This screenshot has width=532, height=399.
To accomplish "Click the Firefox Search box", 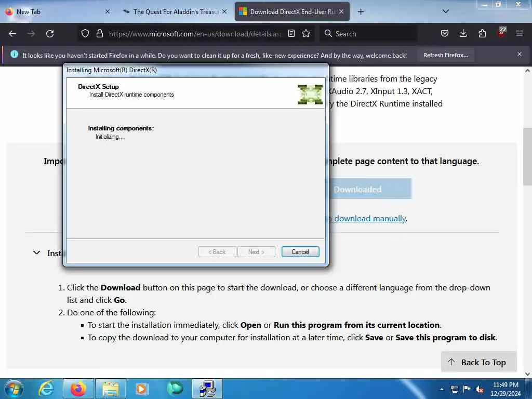I will (x=369, y=34).
